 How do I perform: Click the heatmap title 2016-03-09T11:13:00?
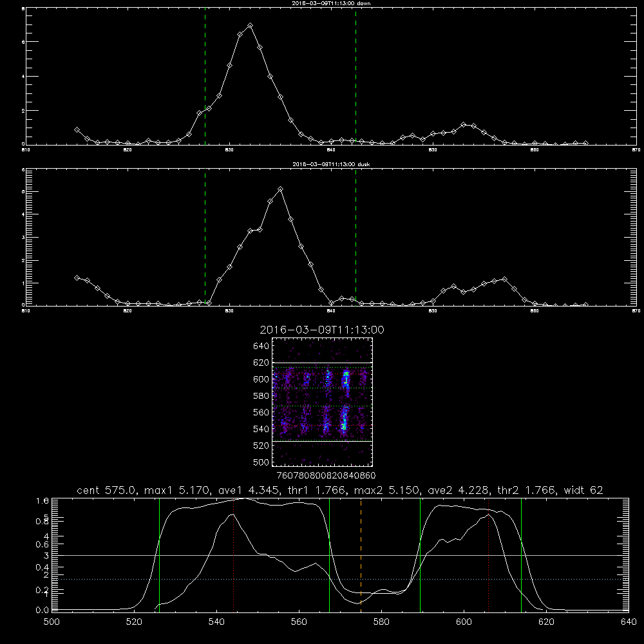coord(322,330)
